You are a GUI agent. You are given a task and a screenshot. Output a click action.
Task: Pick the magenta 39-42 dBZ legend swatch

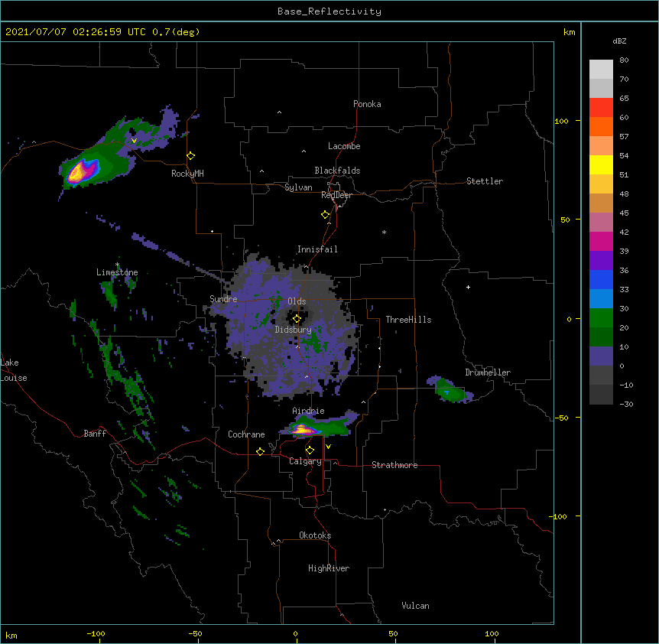pos(601,241)
